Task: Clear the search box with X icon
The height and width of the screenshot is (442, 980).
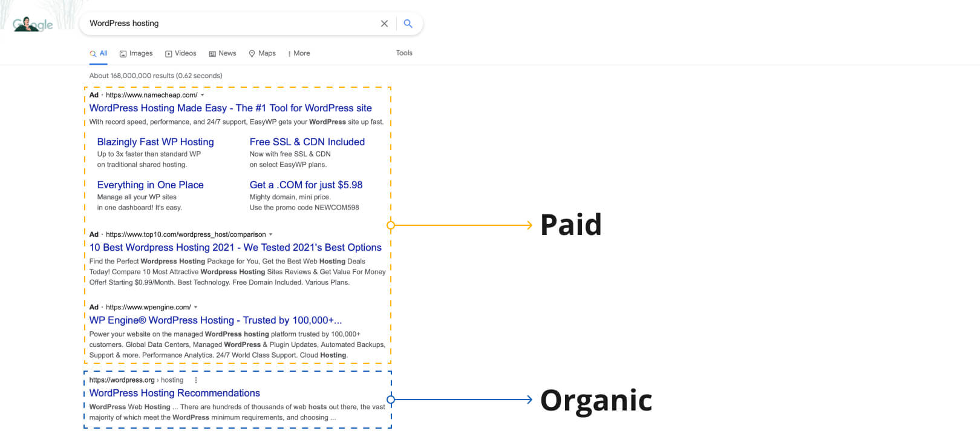Action: tap(384, 24)
